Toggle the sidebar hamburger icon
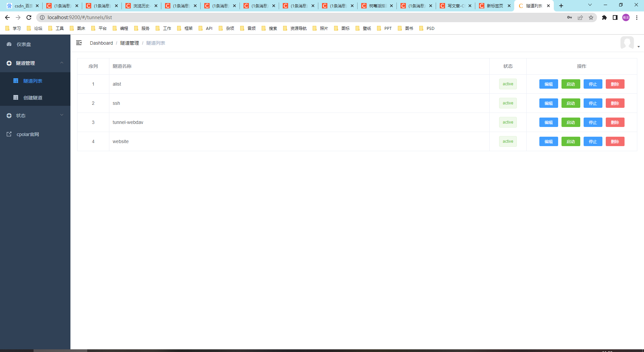Viewport: 644px width, 352px height. pyautogui.click(x=79, y=43)
